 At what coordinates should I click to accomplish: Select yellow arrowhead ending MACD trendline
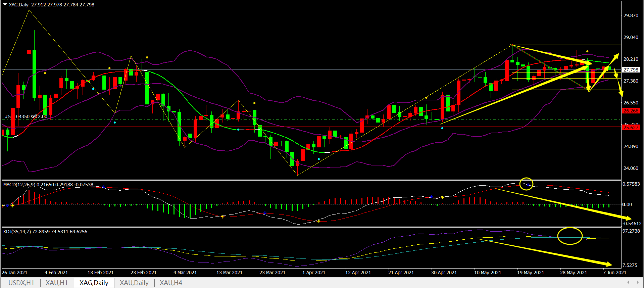tap(627, 219)
